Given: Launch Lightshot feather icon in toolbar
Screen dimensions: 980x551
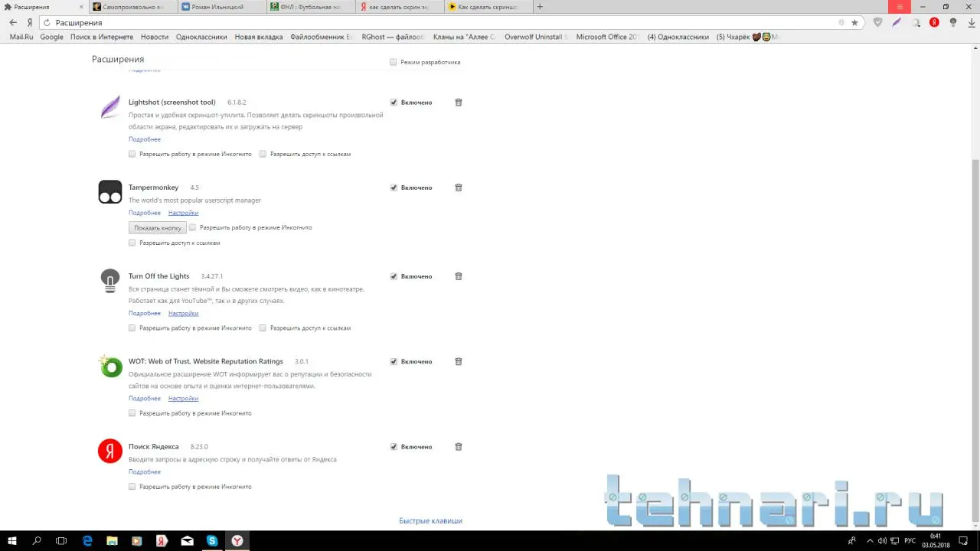Looking at the screenshot, I should pos(897,22).
